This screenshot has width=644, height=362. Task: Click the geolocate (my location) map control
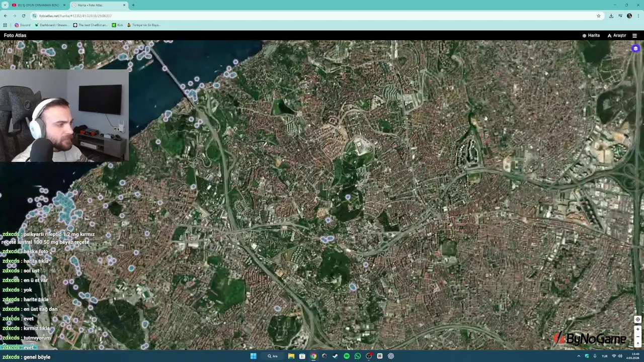click(637, 319)
